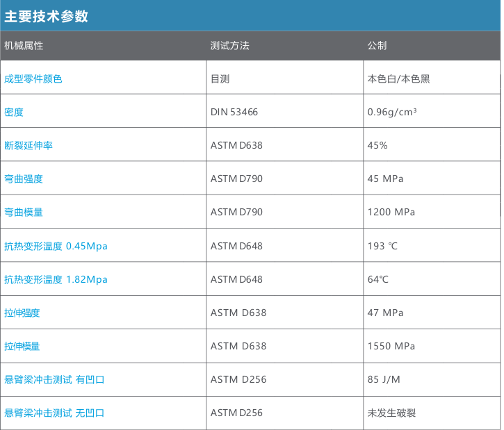504x430 pixels.
Task: Open the 成型零件颜色 property link
Action: click(33, 79)
